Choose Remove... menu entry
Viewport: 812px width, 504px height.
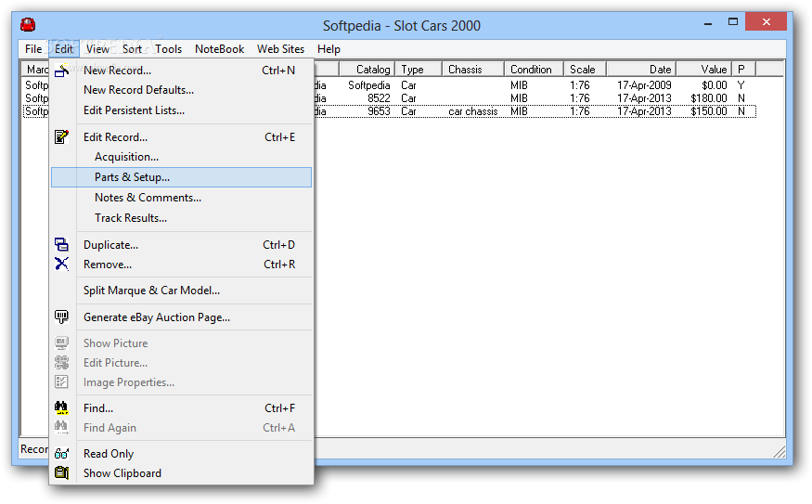181,265
